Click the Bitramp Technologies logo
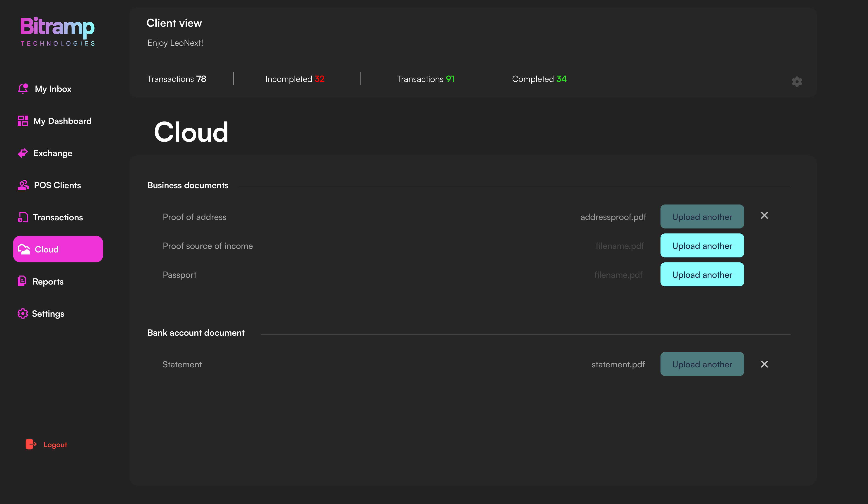The image size is (868, 504). (x=57, y=31)
